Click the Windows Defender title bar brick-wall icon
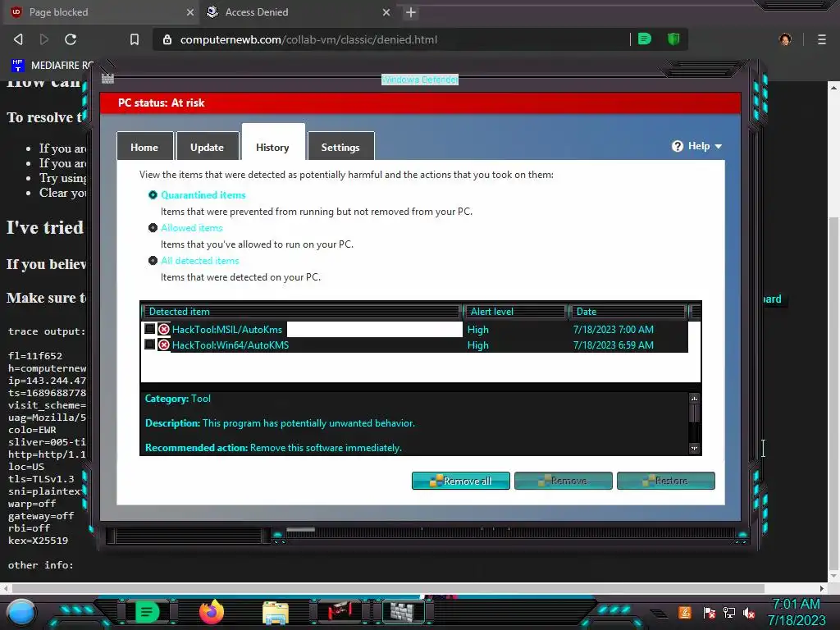Image resolution: width=840 pixels, height=630 pixels. (x=107, y=79)
